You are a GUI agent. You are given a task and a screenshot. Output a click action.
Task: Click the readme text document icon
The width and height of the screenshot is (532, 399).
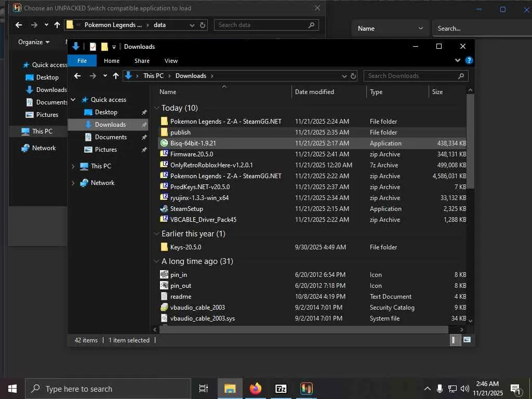tap(164, 296)
